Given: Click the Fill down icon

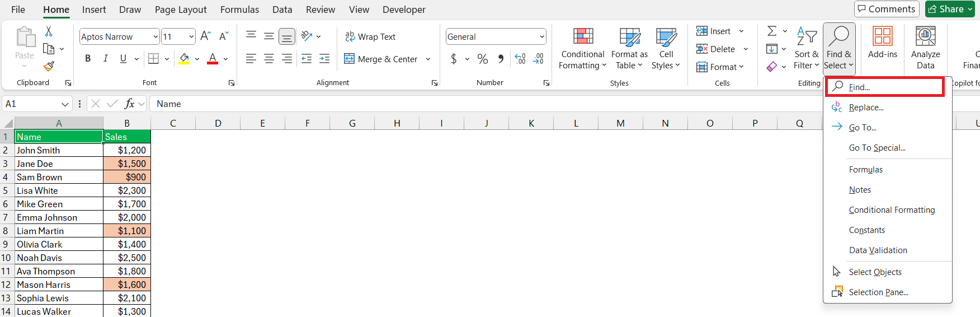Looking at the screenshot, I should click(x=772, y=49).
